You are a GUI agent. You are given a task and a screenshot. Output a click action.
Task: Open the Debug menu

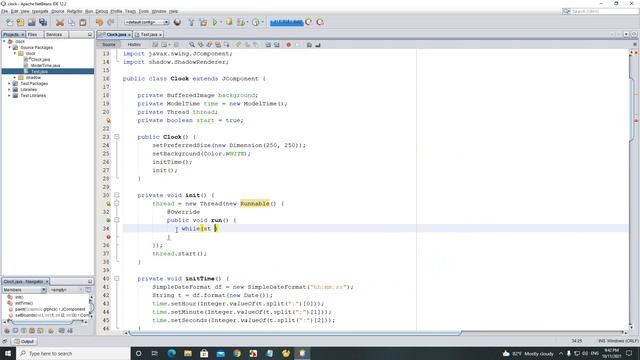pos(102,11)
